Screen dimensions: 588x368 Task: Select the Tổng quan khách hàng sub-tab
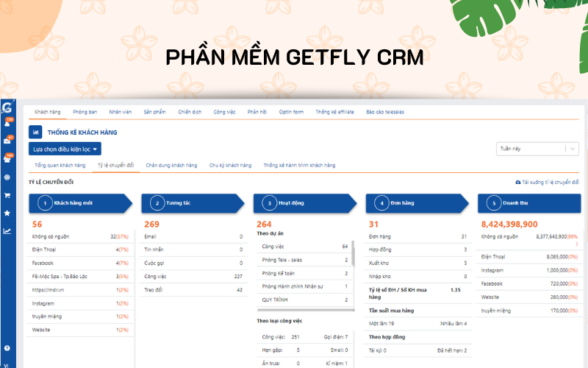(x=60, y=165)
